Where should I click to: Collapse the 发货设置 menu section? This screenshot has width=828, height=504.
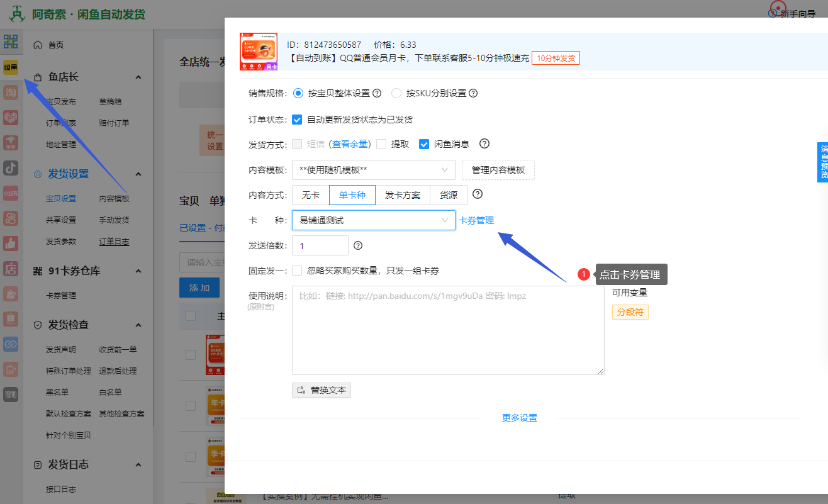click(x=138, y=174)
